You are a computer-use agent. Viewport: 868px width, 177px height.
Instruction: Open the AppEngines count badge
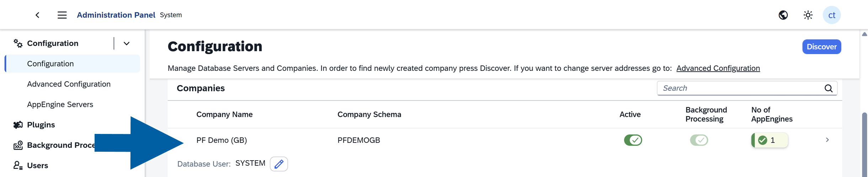point(770,140)
